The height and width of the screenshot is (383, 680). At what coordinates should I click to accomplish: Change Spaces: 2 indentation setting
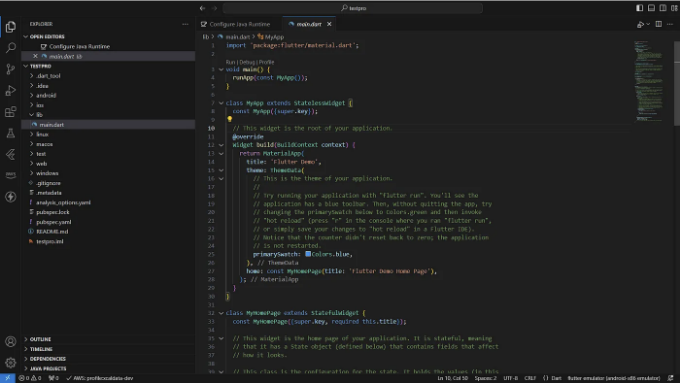485,378
